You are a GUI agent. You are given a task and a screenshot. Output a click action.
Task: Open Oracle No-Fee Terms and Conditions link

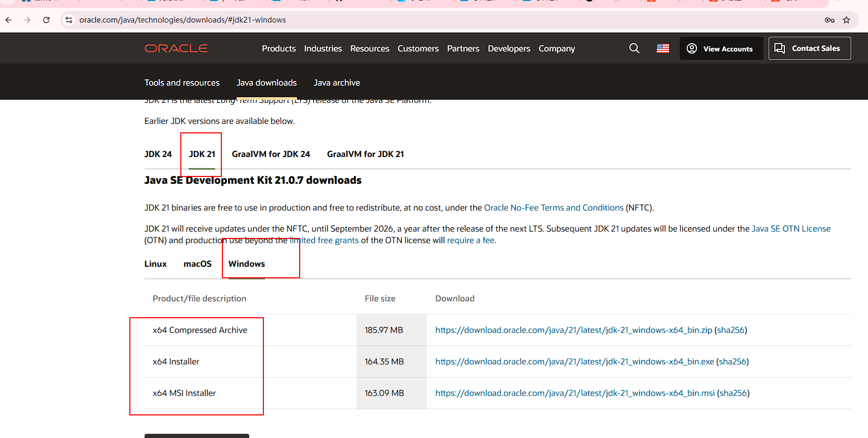click(x=554, y=207)
